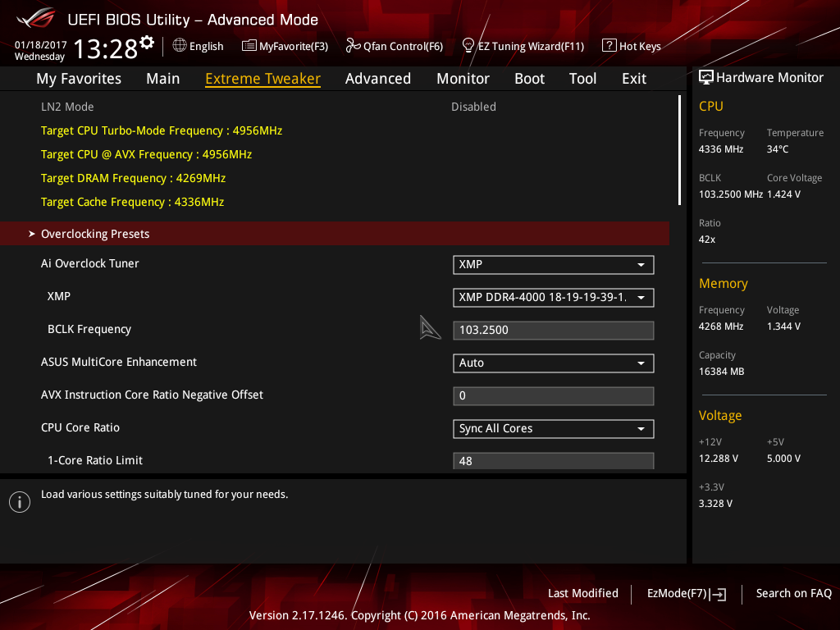
Task: Click the BCLK Frequency input field
Action: [x=554, y=330]
